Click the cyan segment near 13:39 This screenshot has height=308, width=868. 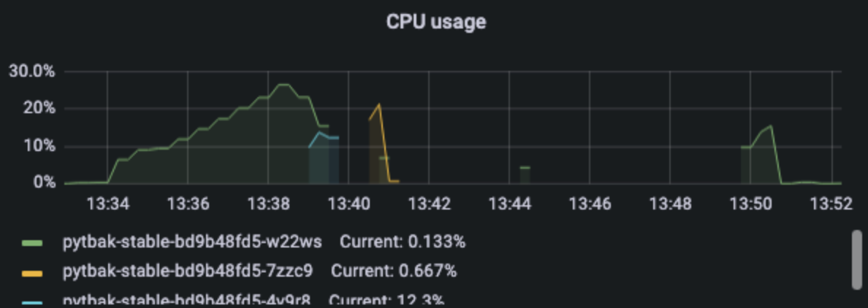click(x=320, y=134)
